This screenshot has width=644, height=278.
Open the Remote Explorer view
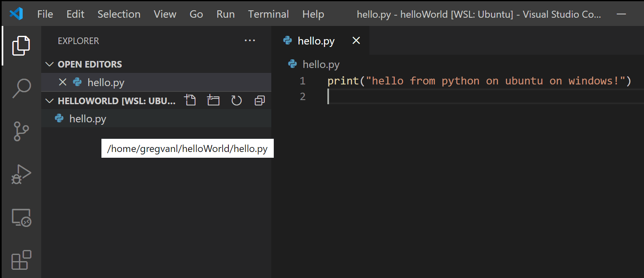pos(21,217)
